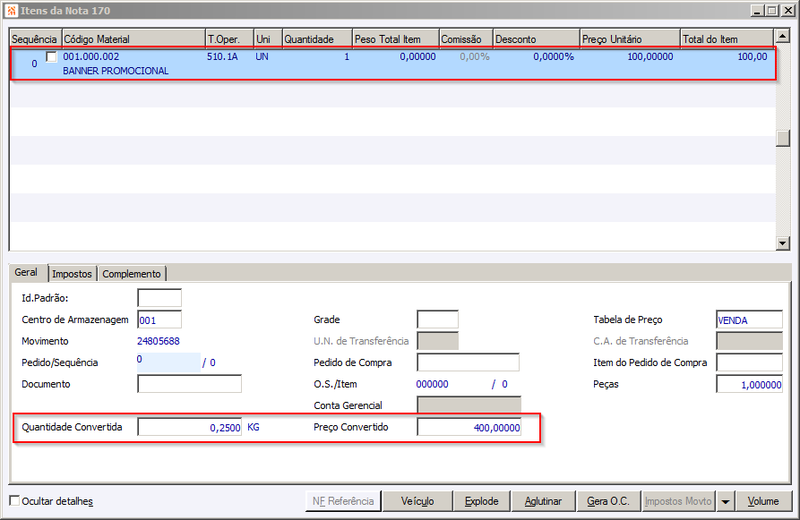Click the Pedido de Compra input field

(x=468, y=362)
